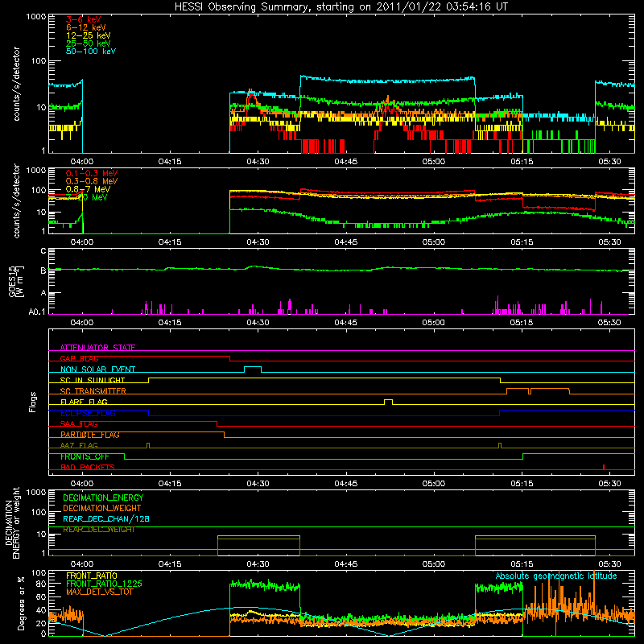Image resolution: width=644 pixels, height=644 pixels.
Task: Click the PARTICLE_FLAG label
Action: pyautogui.click(x=90, y=435)
